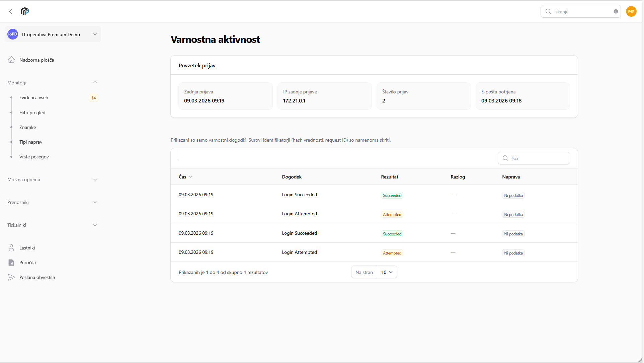The width and height of the screenshot is (644, 363).
Task: Click the Nadzorna plošča home icon
Action: (x=11, y=60)
